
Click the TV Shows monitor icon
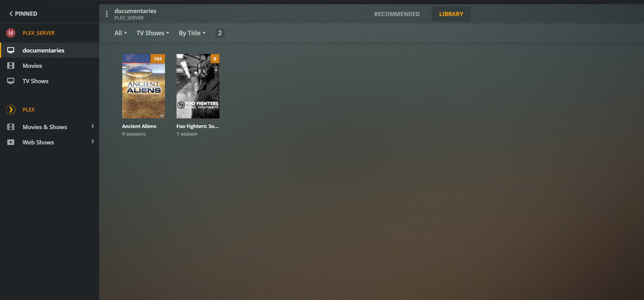(x=11, y=81)
